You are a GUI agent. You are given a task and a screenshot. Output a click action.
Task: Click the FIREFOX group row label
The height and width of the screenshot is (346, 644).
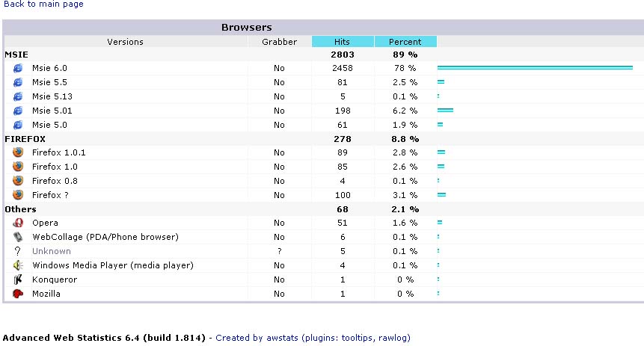click(x=25, y=139)
